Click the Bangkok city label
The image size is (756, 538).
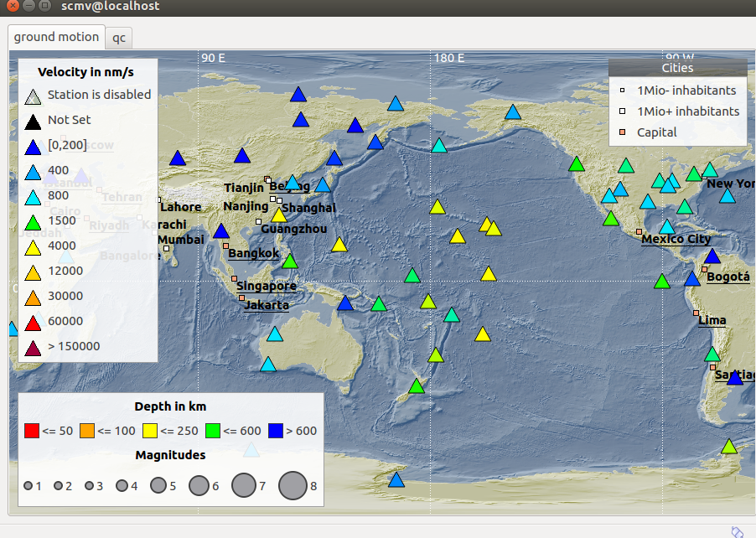[x=254, y=254]
